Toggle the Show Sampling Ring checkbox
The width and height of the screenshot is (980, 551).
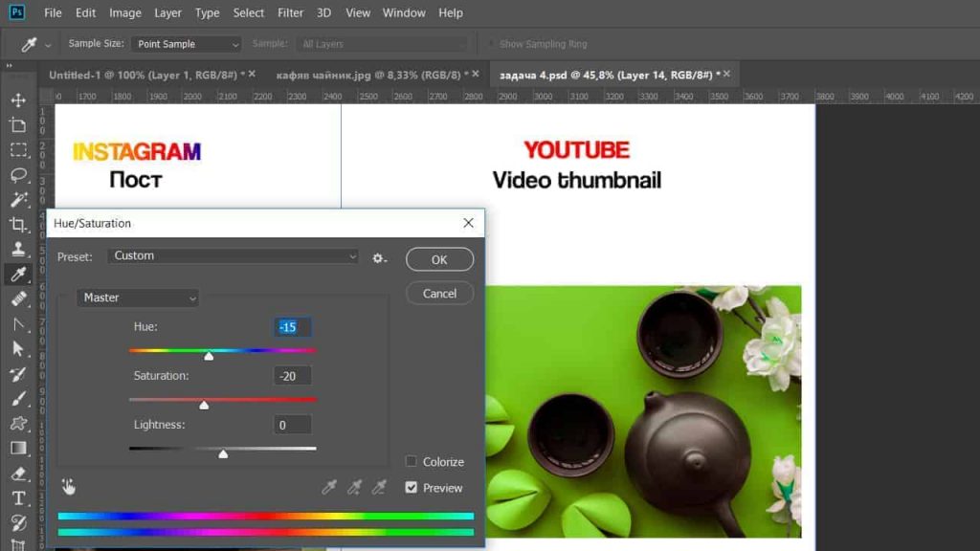point(491,44)
